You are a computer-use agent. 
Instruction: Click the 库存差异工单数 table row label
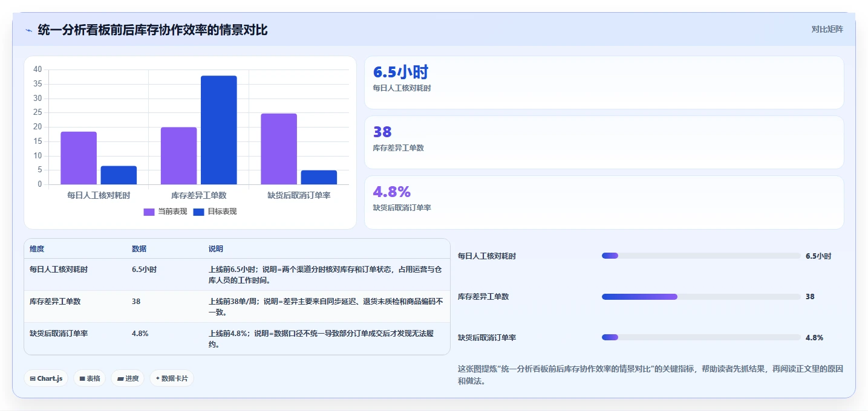tap(55, 301)
